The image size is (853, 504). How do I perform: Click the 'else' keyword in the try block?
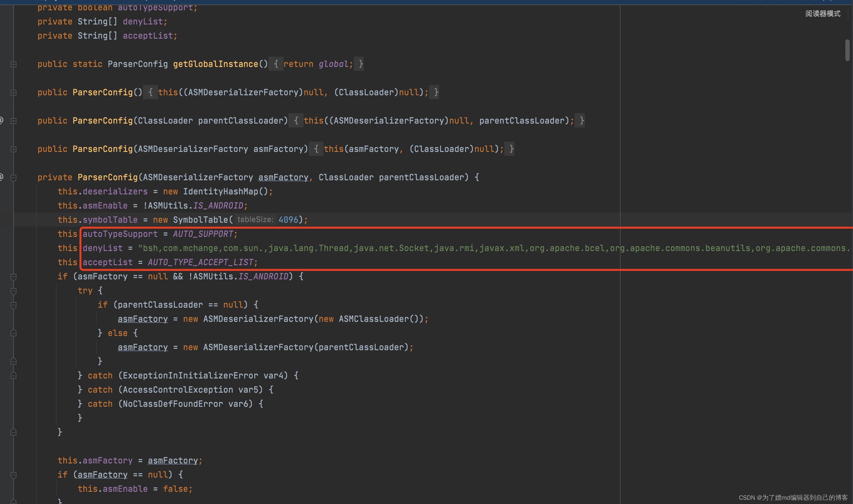pos(117,333)
